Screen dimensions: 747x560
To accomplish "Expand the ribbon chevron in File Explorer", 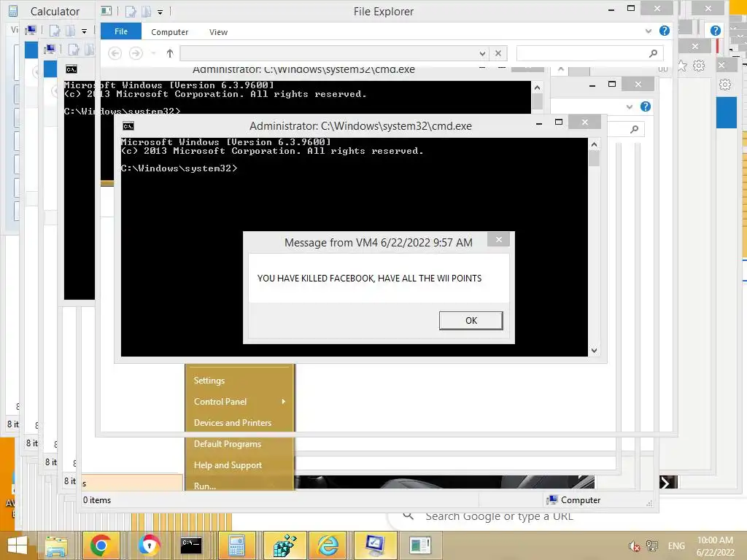I will (649, 31).
